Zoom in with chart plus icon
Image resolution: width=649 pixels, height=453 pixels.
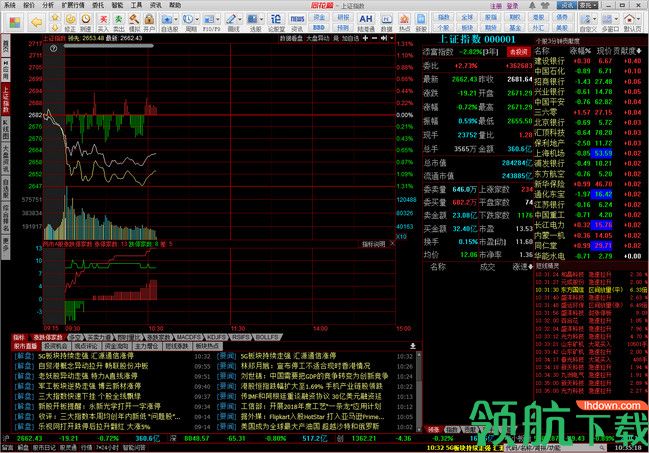point(365,38)
